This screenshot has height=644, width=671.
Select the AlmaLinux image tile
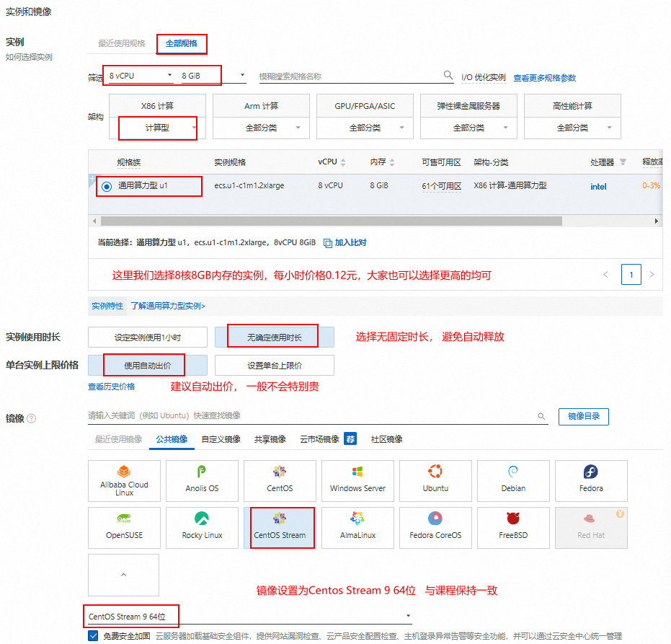357,528
